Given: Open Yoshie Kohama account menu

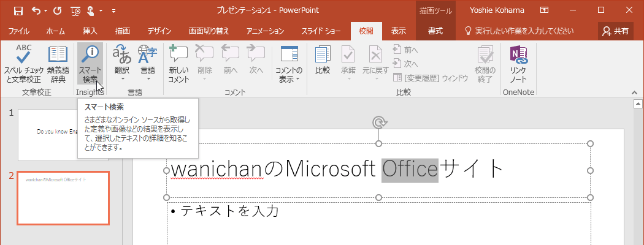Looking at the screenshot, I should tap(497, 10).
